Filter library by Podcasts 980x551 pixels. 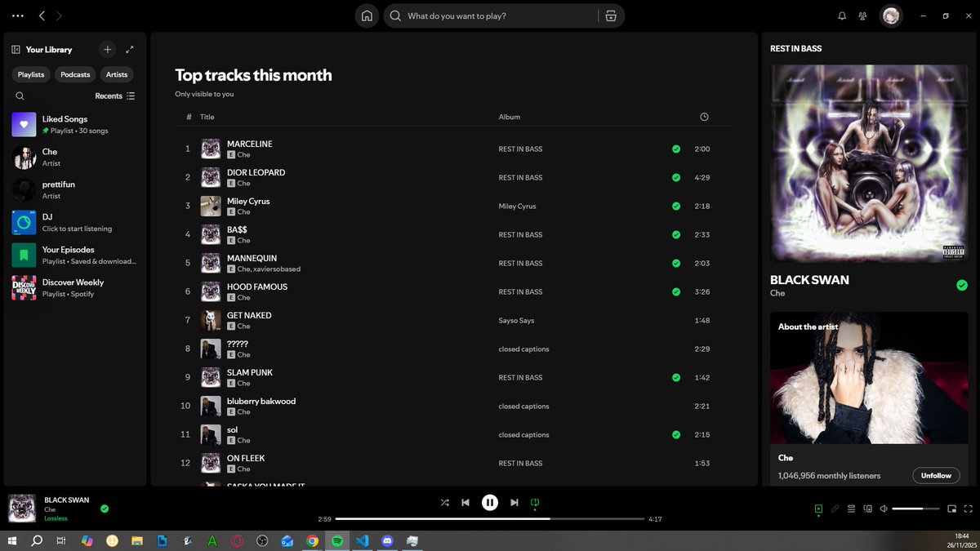[x=75, y=74]
